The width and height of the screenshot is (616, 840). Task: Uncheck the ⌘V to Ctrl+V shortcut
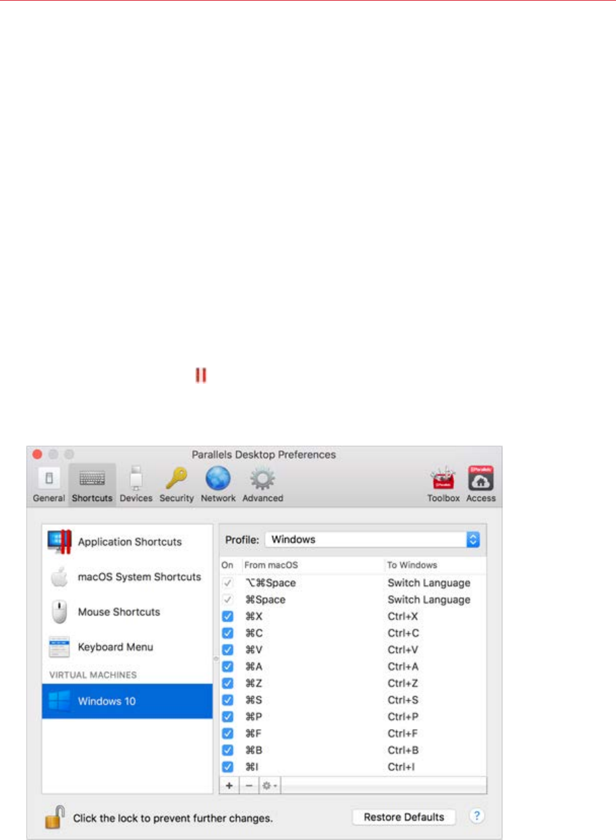click(x=227, y=650)
